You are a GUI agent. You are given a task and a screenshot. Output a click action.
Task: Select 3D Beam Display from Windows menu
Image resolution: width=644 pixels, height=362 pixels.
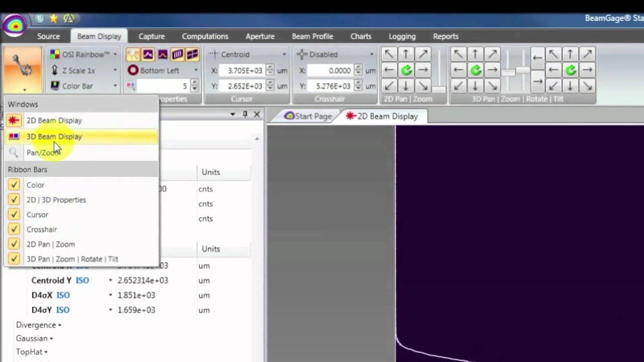(54, 136)
